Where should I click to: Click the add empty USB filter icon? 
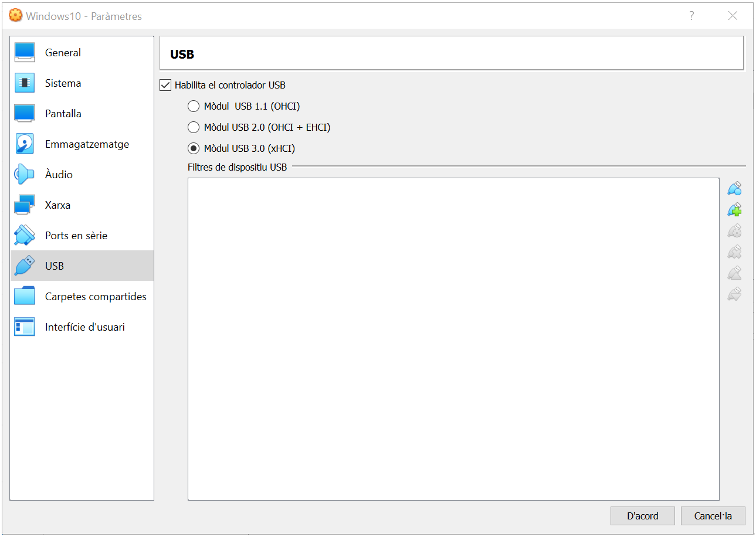pos(734,189)
